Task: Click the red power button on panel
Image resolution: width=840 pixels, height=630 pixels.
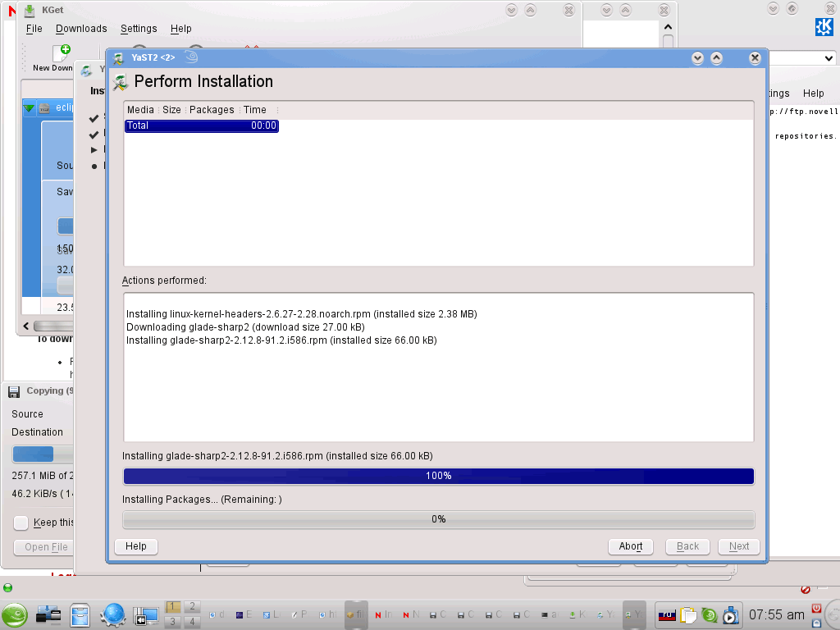Action: coord(816,608)
